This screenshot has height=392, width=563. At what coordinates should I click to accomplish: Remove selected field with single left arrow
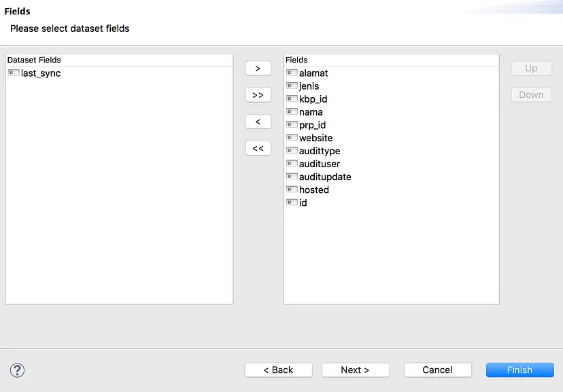258,122
